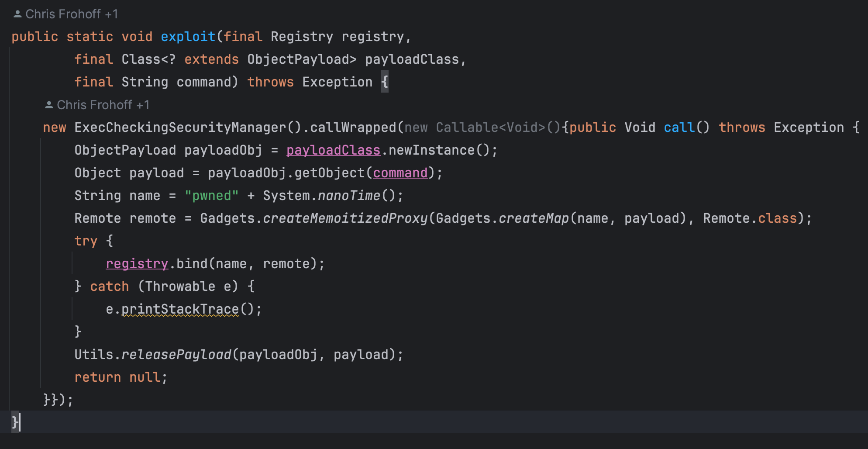Click the 'Registry' parameter type
Screen dimensions: 868x449
[x=302, y=37]
